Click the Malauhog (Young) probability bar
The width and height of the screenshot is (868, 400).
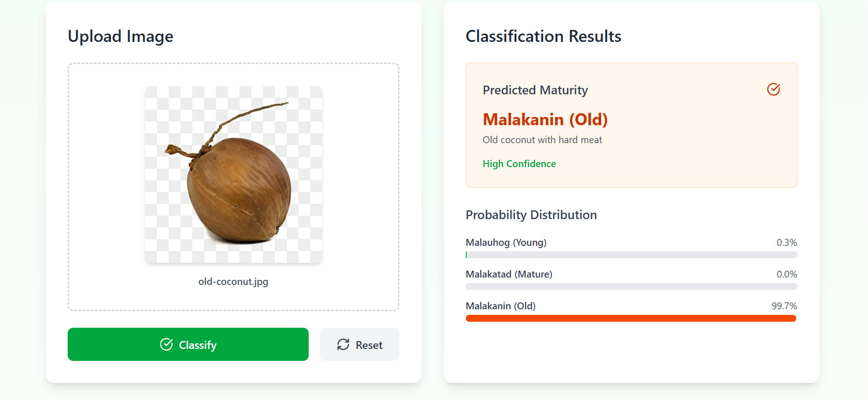click(631, 255)
